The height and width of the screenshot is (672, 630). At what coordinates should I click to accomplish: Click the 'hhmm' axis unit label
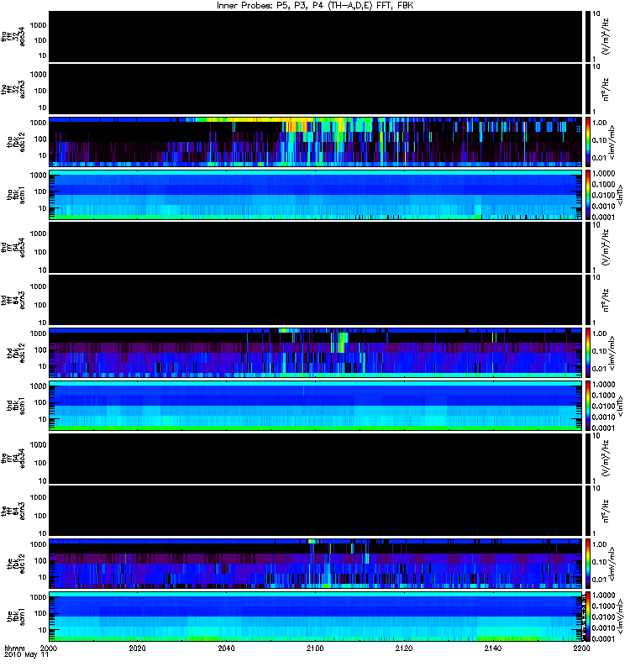pos(14,648)
